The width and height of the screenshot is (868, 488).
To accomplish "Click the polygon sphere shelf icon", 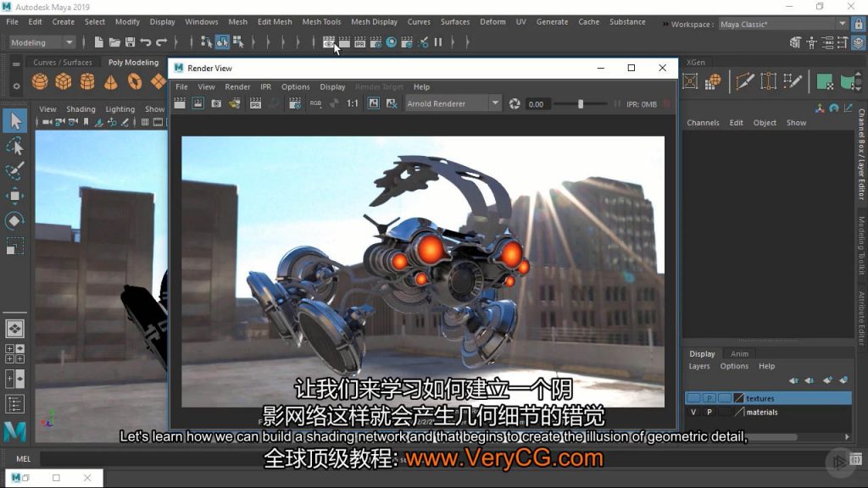I will 40,81.
